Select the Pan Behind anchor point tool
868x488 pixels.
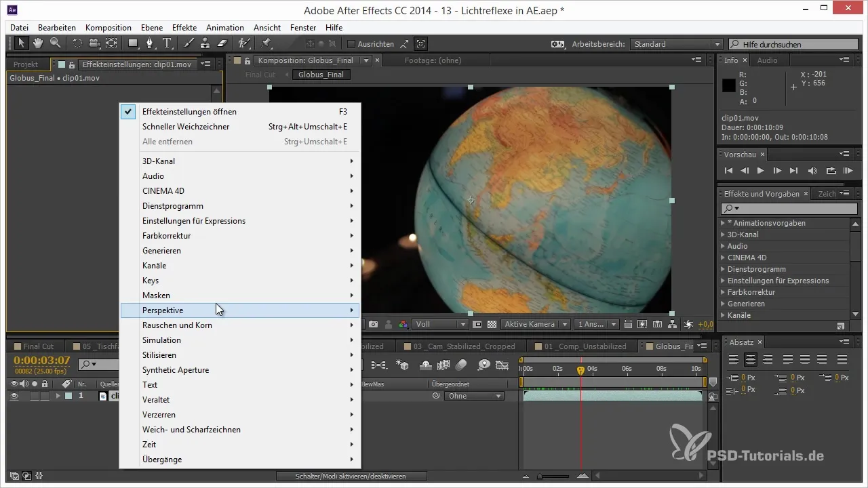point(111,43)
